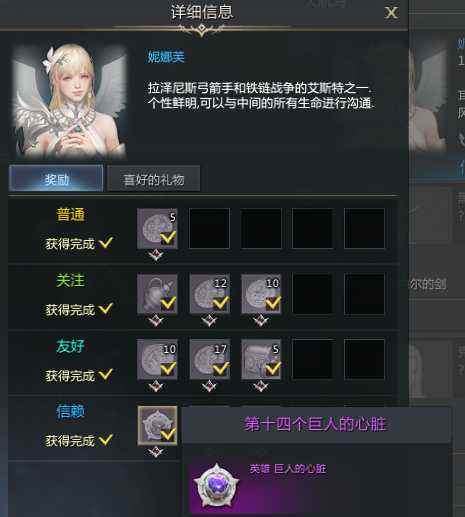Select the 关注 tier potion bottle reward
Viewport: 465px width, 517px height.
pos(157,294)
